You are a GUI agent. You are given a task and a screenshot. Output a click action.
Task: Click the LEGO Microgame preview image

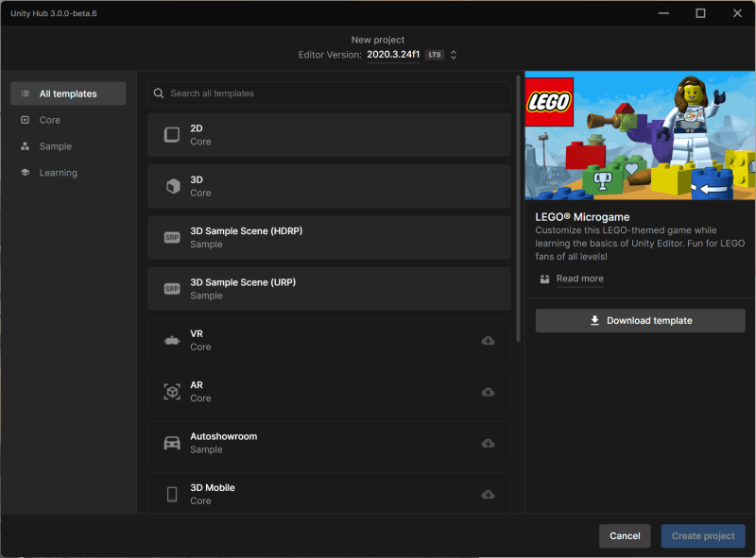click(640, 135)
